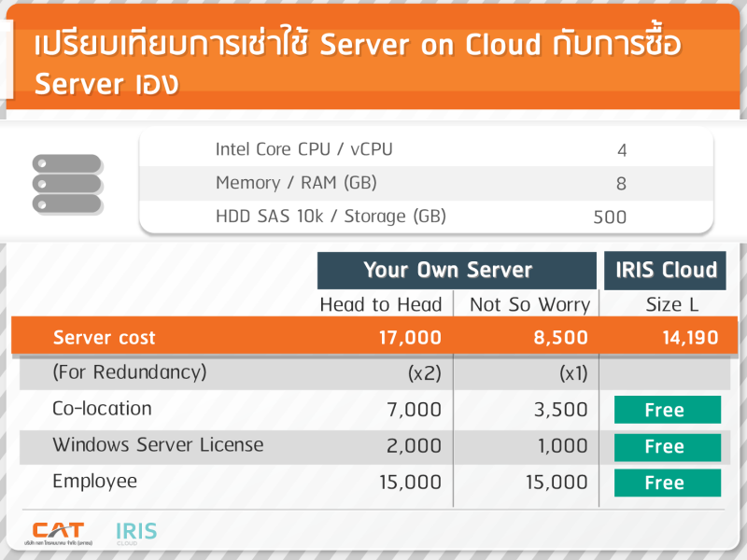Click the "(x2)" redundancy multiplier
747x560 pixels.
[425, 373]
